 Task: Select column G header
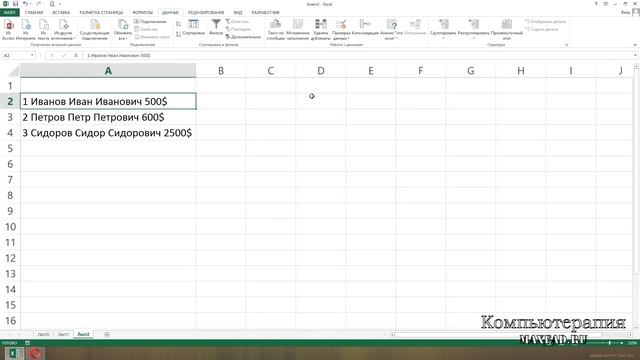pyautogui.click(x=471, y=71)
